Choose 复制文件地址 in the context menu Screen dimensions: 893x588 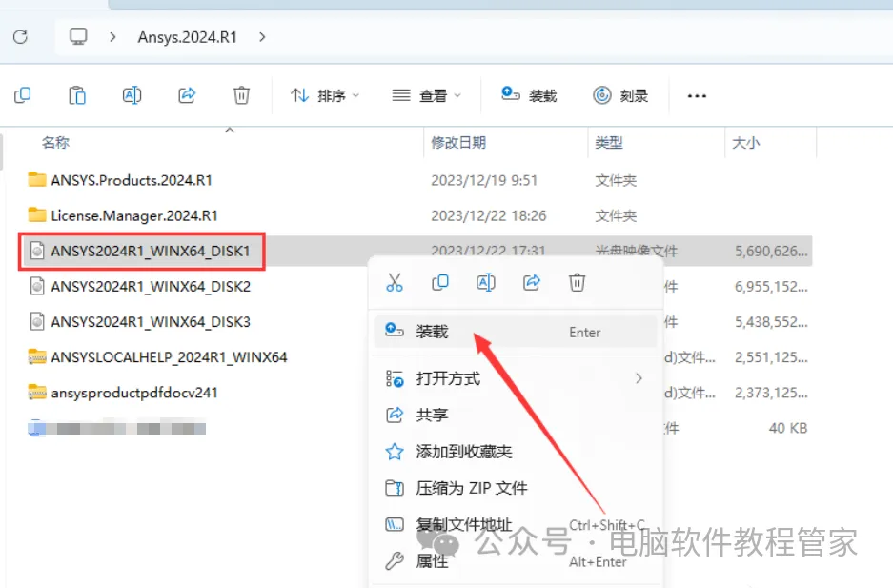[x=516, y=524]
